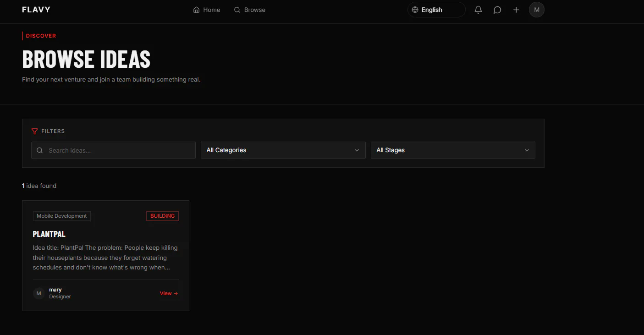Viewport: 644px width, 335px height.
Task: Open notifications bell
Action: coord(478,10)
